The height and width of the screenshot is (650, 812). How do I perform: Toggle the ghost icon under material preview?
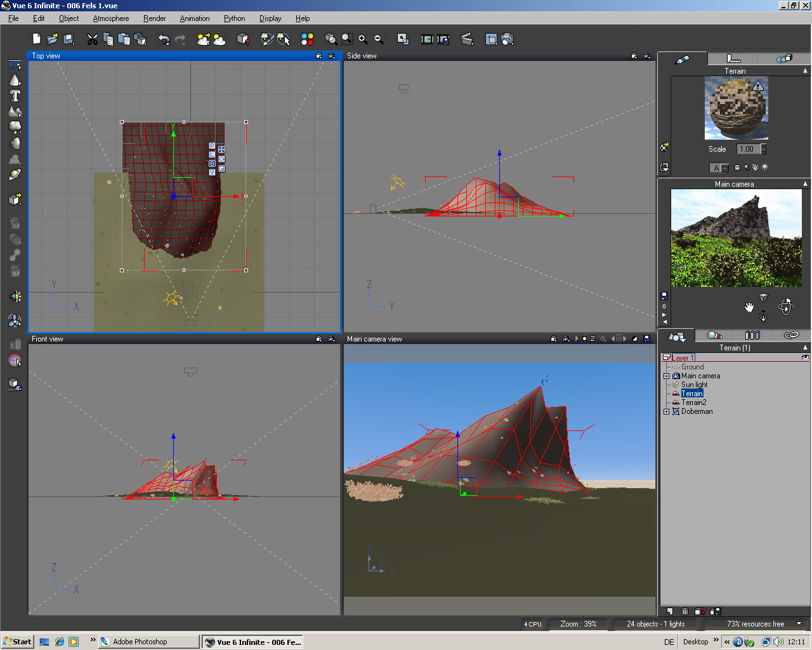coord(737,168)
